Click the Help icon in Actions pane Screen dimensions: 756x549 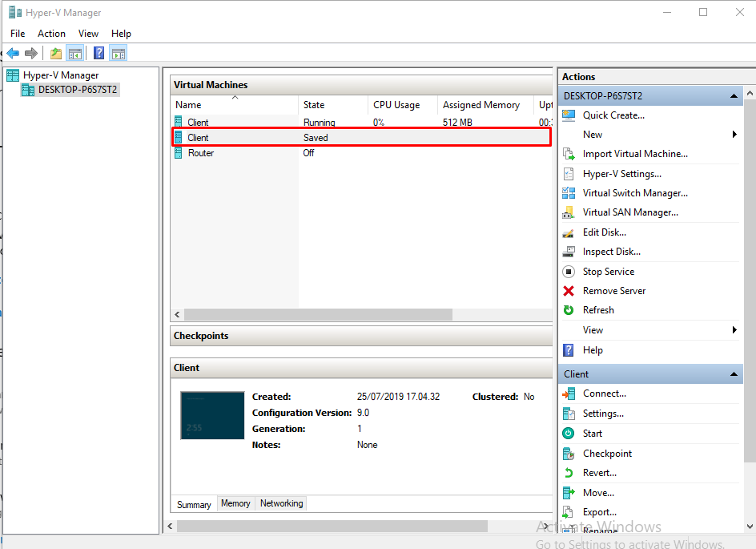569,350
